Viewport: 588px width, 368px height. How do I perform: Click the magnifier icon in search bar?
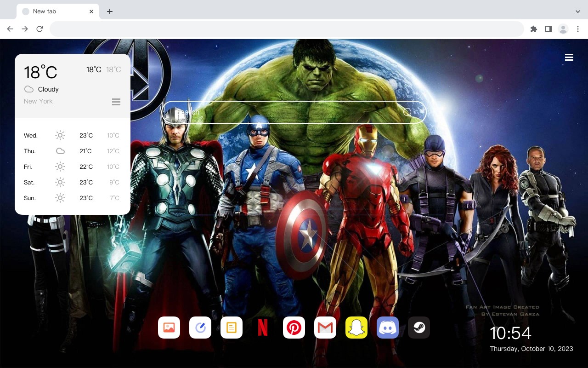(407, 112)
